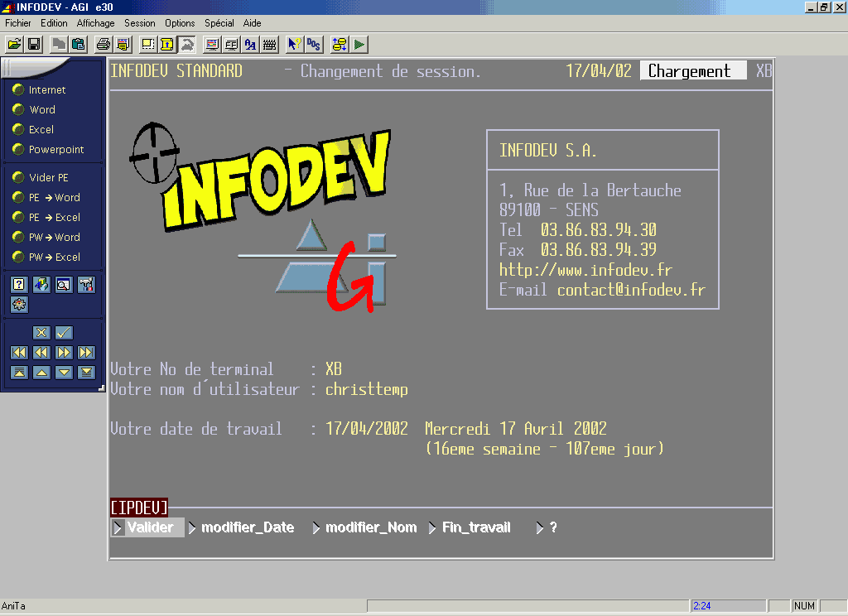Open the Edition menu
The image size is (848, 616).
tap(54, 23)
